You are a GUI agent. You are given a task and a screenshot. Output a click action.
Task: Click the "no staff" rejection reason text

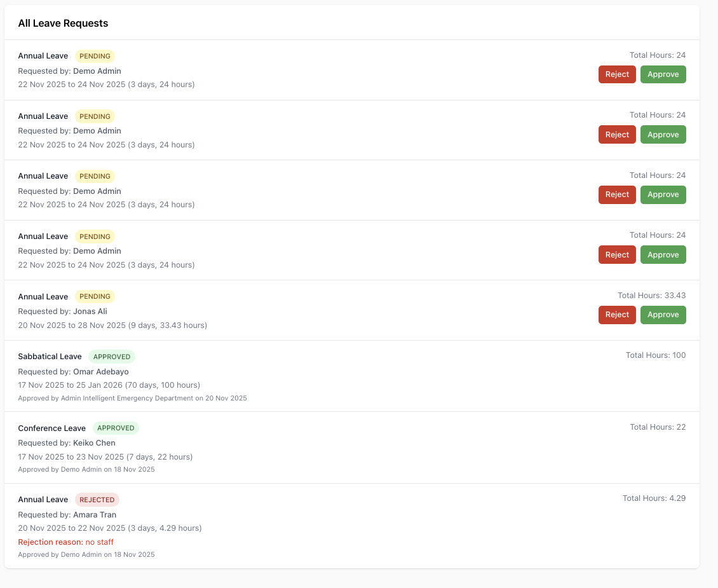point(100,542)
